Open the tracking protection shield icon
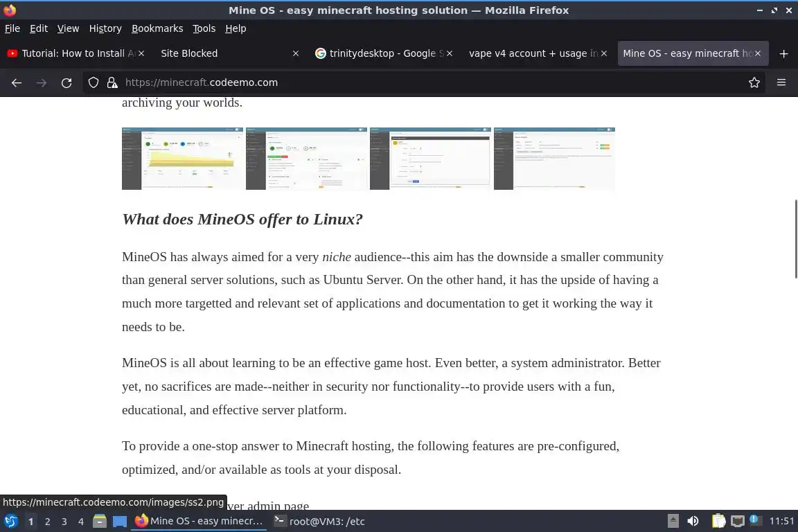The image size is (798, 532). 93,82
